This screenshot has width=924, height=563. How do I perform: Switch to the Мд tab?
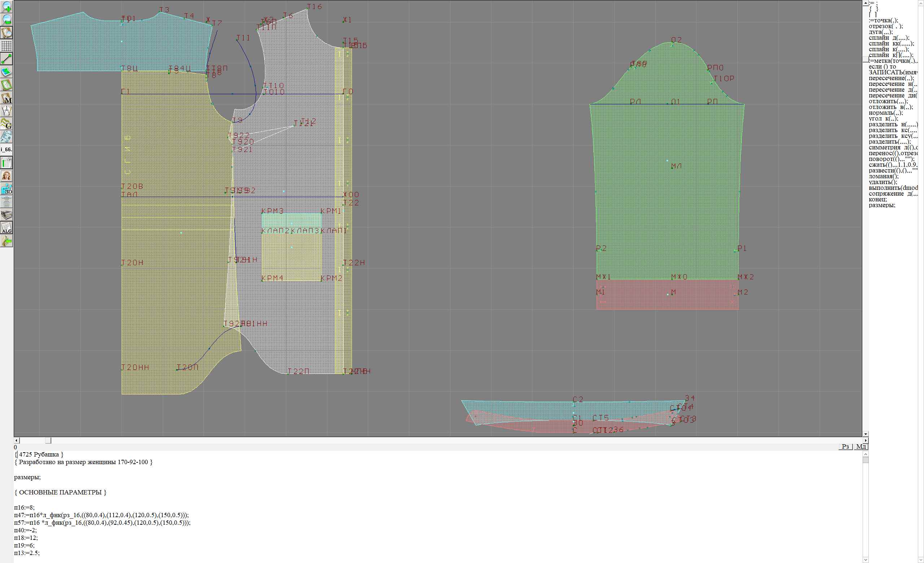tap(861, 446)
